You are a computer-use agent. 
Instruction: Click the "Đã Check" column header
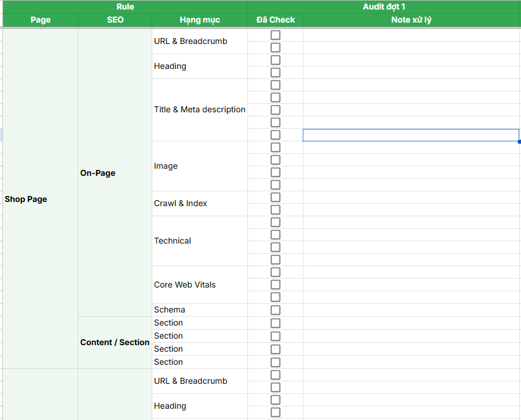[x=275, y=20]
